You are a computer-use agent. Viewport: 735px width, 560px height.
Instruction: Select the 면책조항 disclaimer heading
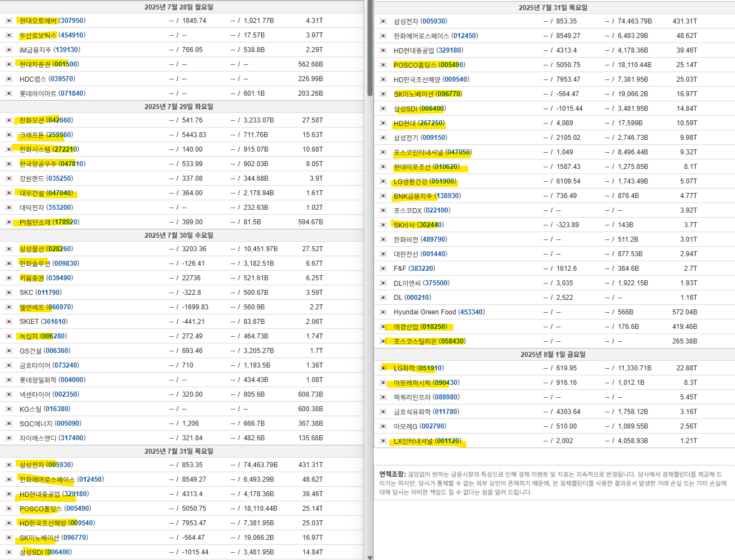point(392,474)
